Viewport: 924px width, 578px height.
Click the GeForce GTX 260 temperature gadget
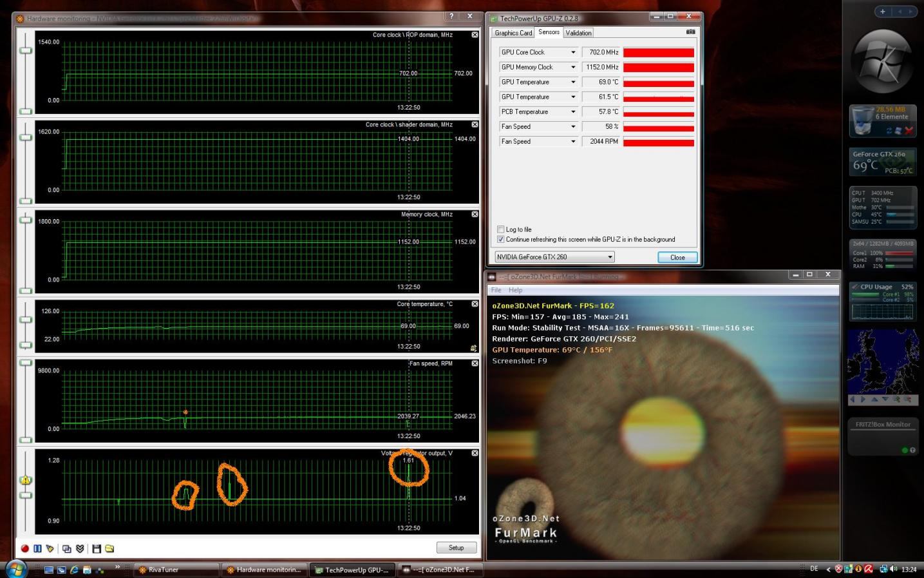882,162
